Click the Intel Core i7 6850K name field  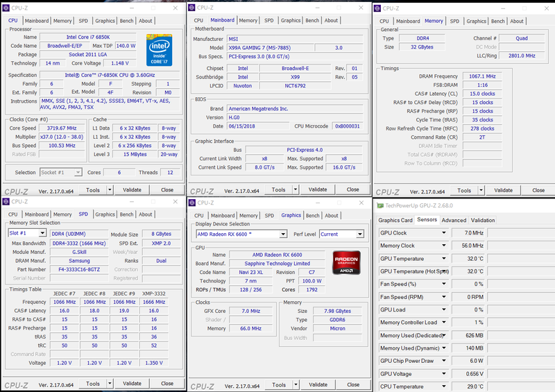[x=88, y=37]
